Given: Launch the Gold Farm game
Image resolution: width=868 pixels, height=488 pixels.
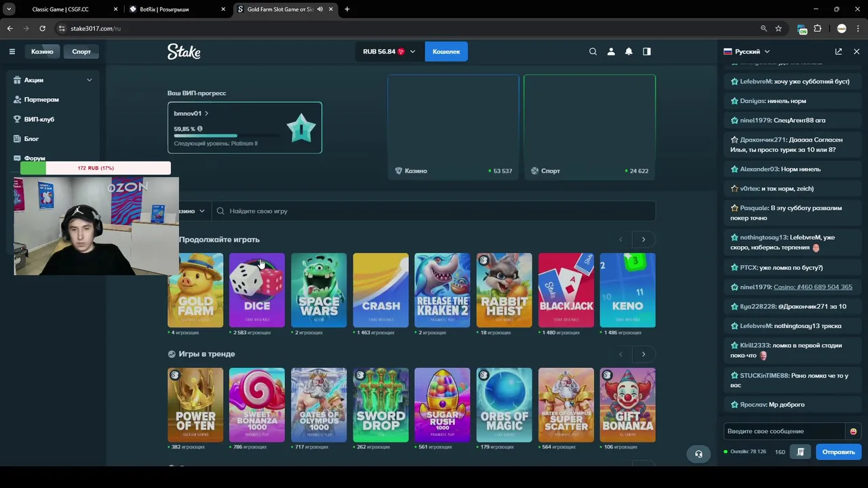Looking at the screenshot, I should tap(195, 290).
